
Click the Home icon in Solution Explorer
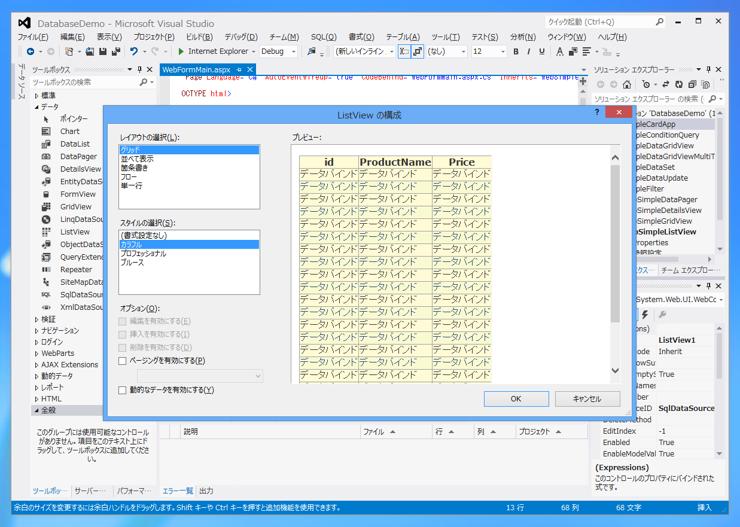pyautogui.click(x=626, y=84)
